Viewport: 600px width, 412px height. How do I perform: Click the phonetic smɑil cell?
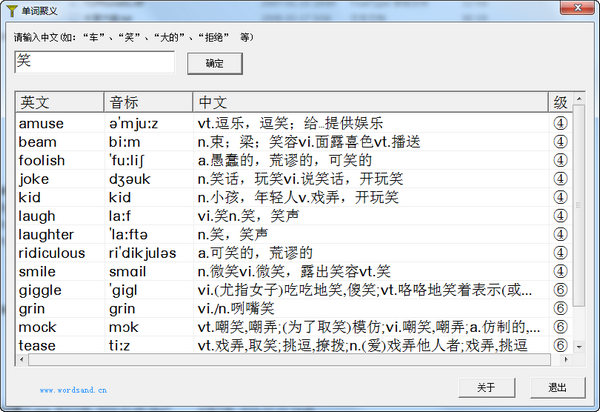(x=127, y=272)
